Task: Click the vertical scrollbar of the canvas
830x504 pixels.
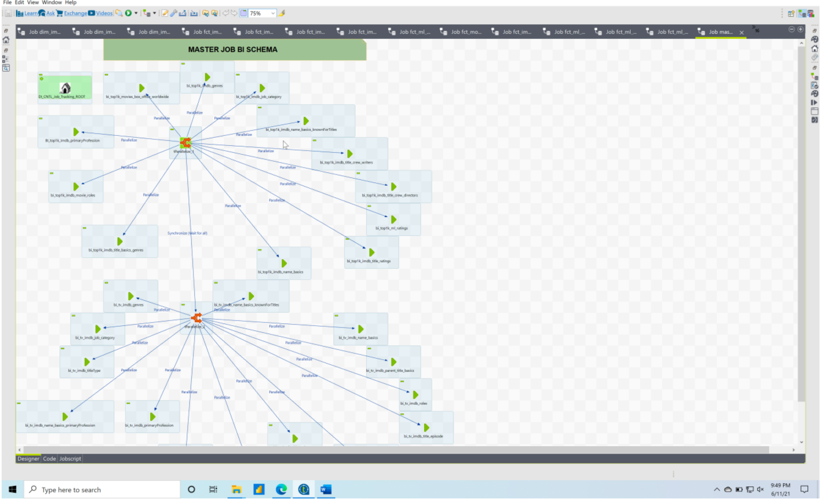Action: click(x=801, y=224)
